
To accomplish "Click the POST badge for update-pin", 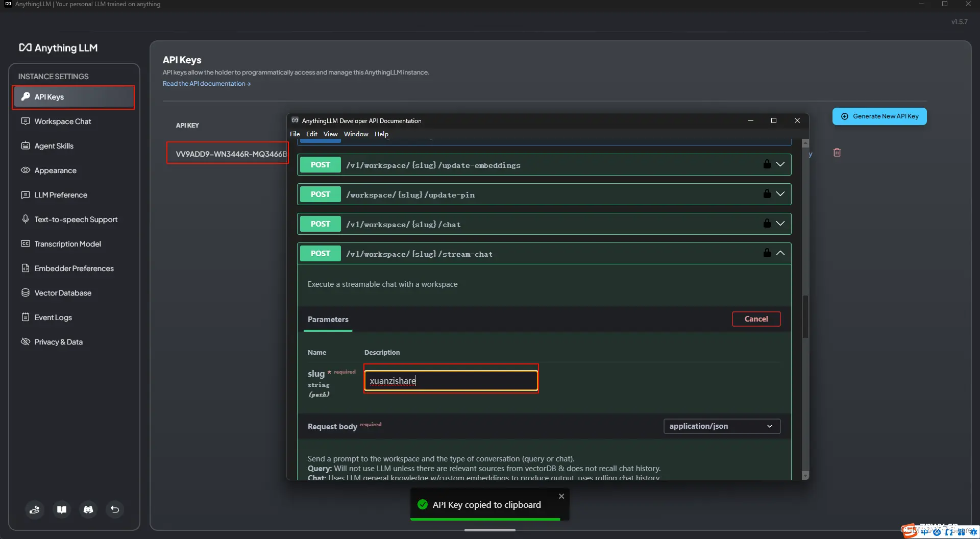I will tap(320, 194).
